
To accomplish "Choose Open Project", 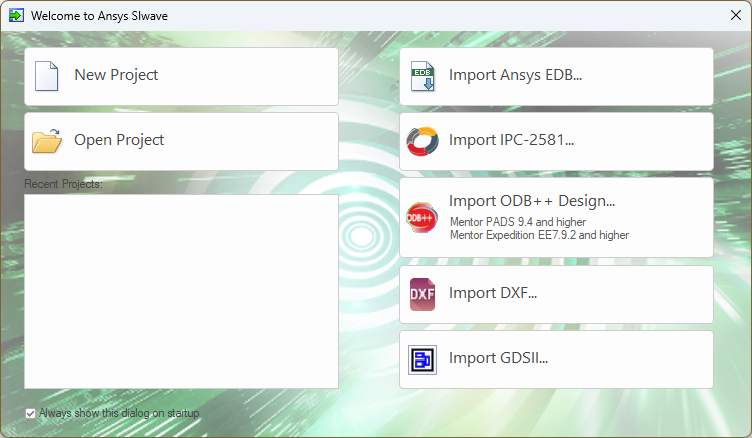I will coord(181,142).
